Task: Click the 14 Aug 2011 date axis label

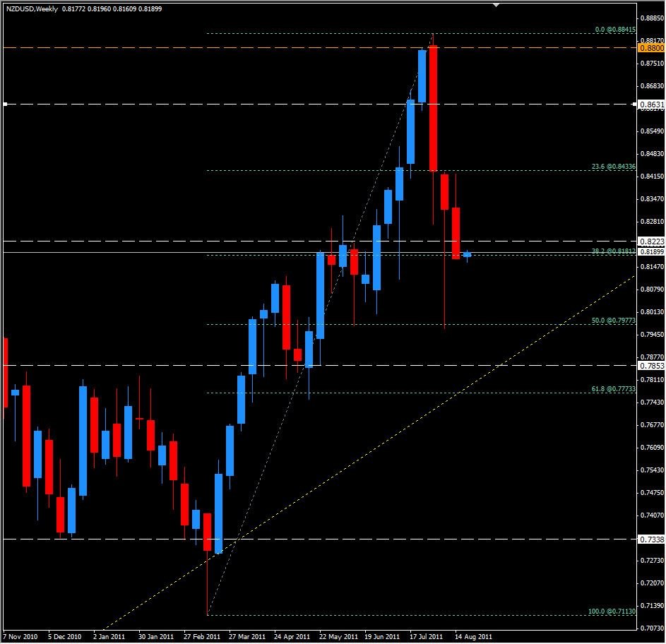Action: coord(472,635)
